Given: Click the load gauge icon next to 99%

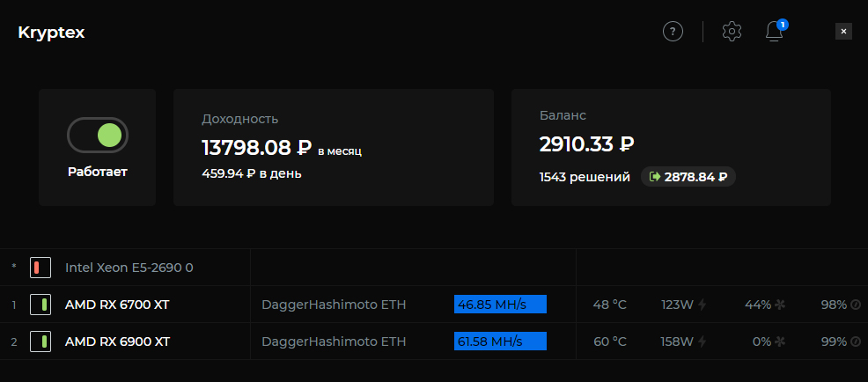Looking at the screenshot, I should [x=856, y=342].
